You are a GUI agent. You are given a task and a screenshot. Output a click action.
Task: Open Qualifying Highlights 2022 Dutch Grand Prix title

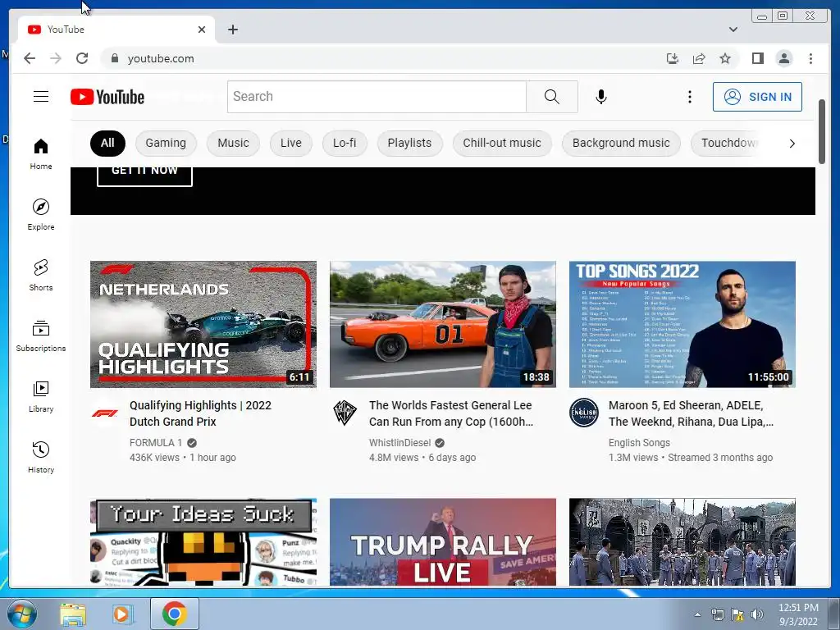click(x=200, y=413)
